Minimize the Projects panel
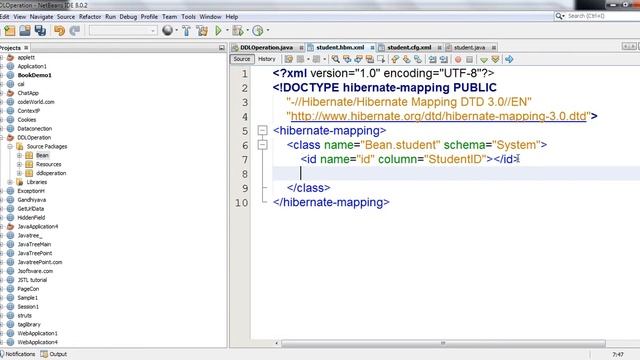Screen dimensions: 640x360 [222, 48]
